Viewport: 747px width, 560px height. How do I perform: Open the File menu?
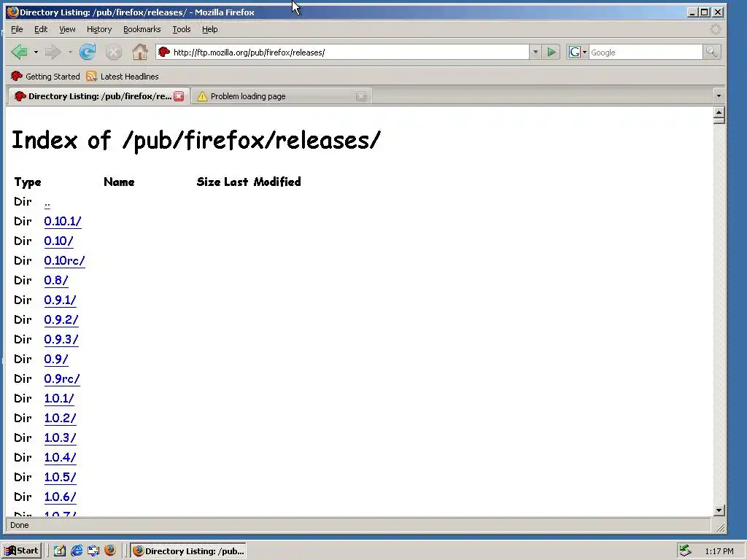coord(17,29)
